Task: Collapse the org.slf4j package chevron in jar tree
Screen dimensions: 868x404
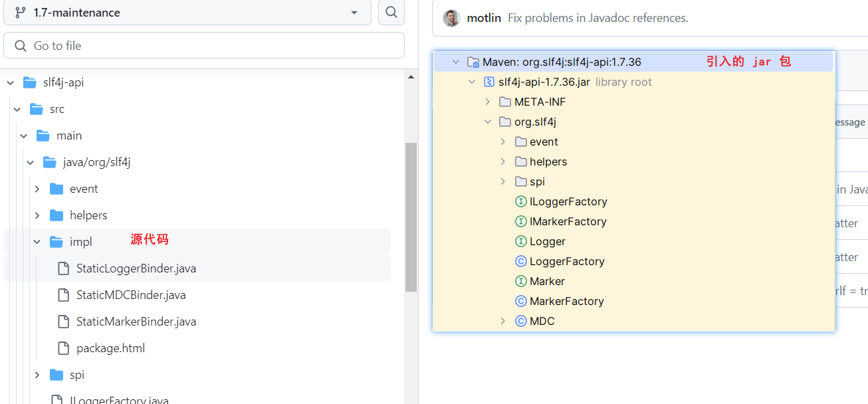Action: pyautogui.click(x=487, y=122)
